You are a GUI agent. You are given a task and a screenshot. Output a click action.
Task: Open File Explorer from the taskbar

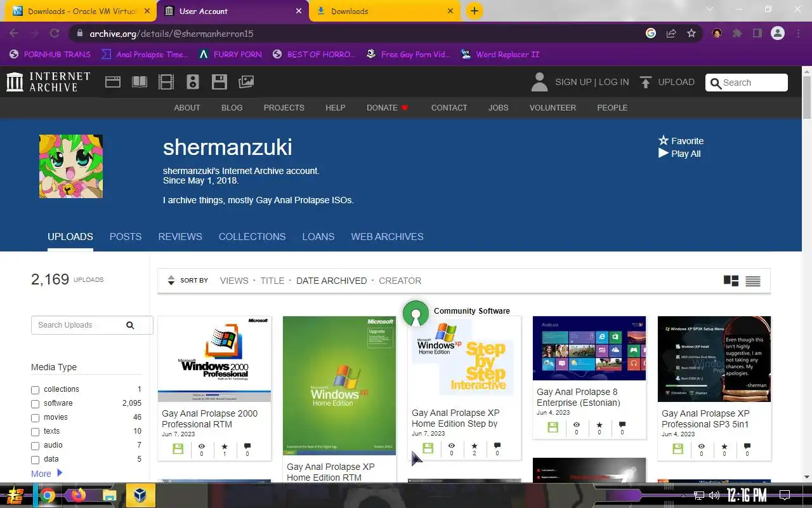coord(110,495)
